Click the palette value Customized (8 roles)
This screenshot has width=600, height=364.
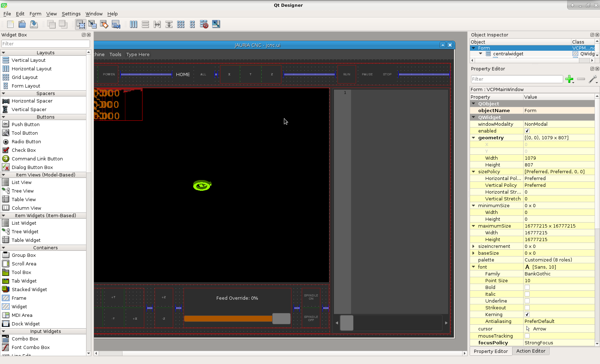pyautogui.click(x=559, y=260)
